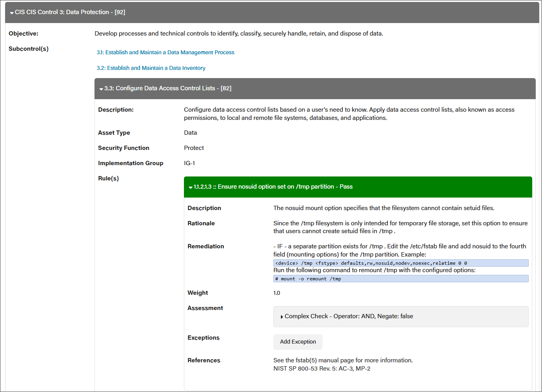Image resolution: width=542 pixels, height=392 pixels.
Task: Click the Implementation Group value IG-1
Action: [x=189, y=163]
